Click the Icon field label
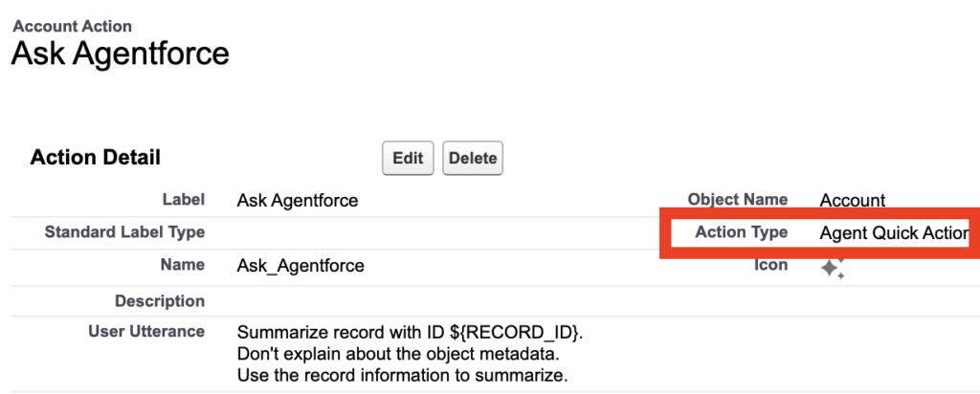 tap(770, 265)
